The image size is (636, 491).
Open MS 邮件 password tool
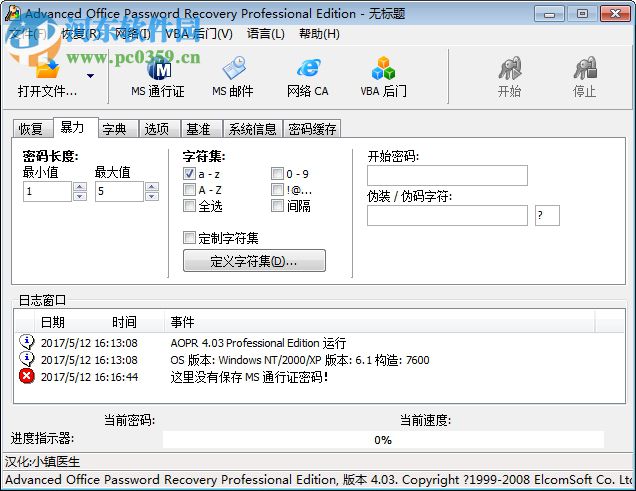coord(233,77)
